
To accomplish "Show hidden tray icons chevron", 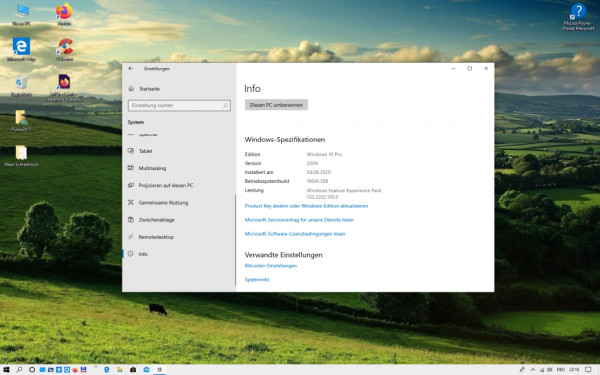I will coord(533,370).
